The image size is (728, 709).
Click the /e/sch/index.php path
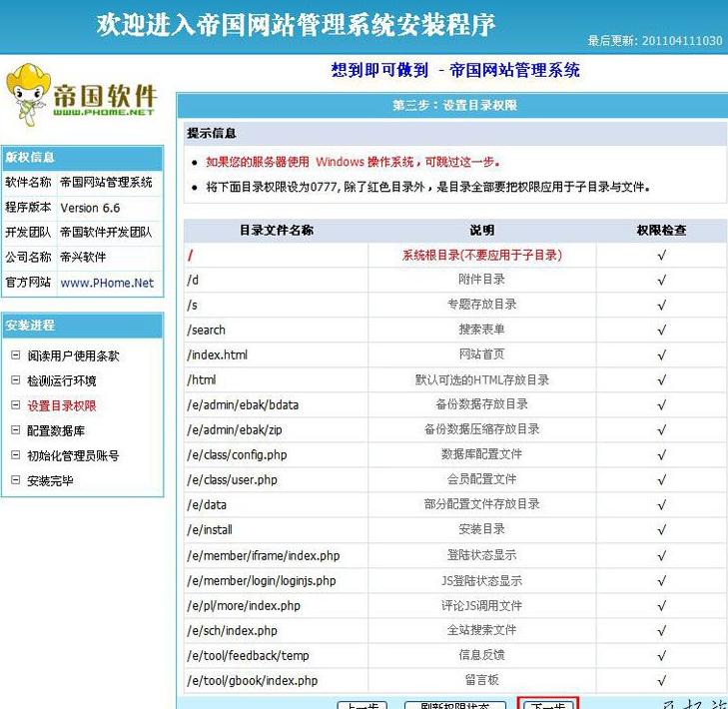coord(232,631)
